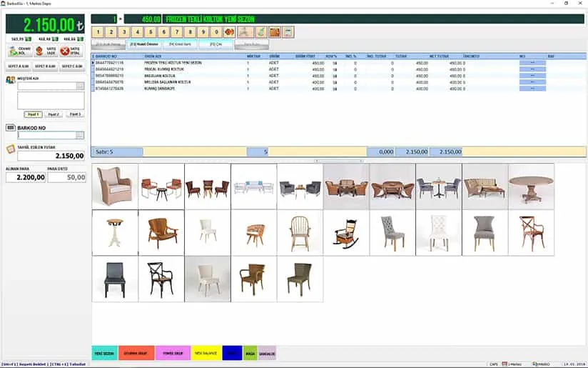This screenshot has height=368, width=588.
Task: Click the customer icon beside Müşteri Adı
Action: (x=10, y=81)
